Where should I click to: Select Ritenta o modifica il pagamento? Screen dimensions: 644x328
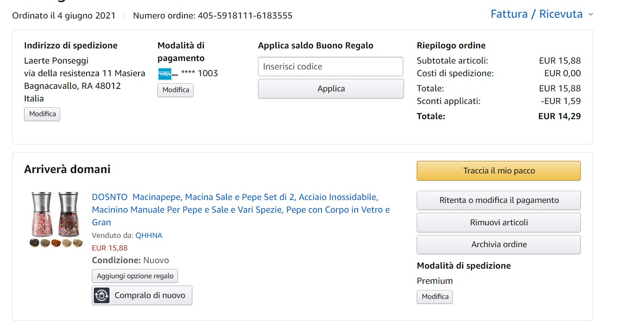click(498, 200)
